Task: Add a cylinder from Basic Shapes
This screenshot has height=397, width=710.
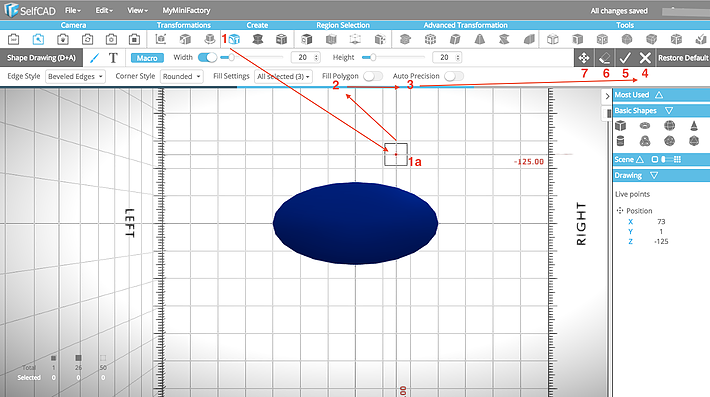Action: (x=620, y=141)
